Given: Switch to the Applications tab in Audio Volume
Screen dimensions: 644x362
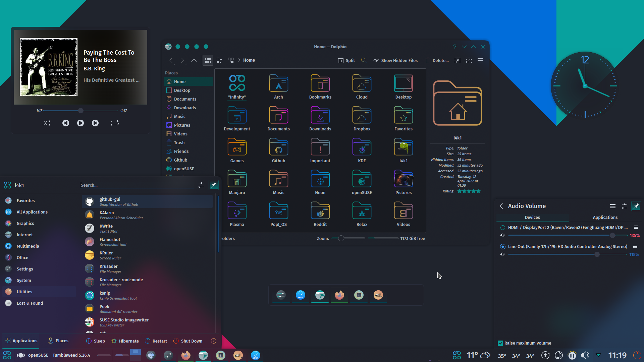Looking at the screenshot, I should pyautogui.click(x=605, y=217).
